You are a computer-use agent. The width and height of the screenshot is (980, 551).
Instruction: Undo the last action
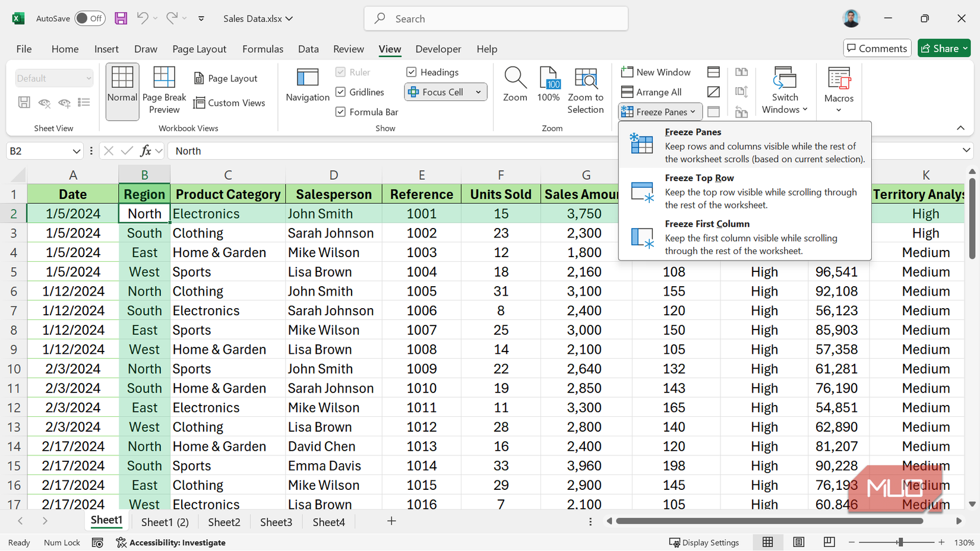click(x=143, y=18)
